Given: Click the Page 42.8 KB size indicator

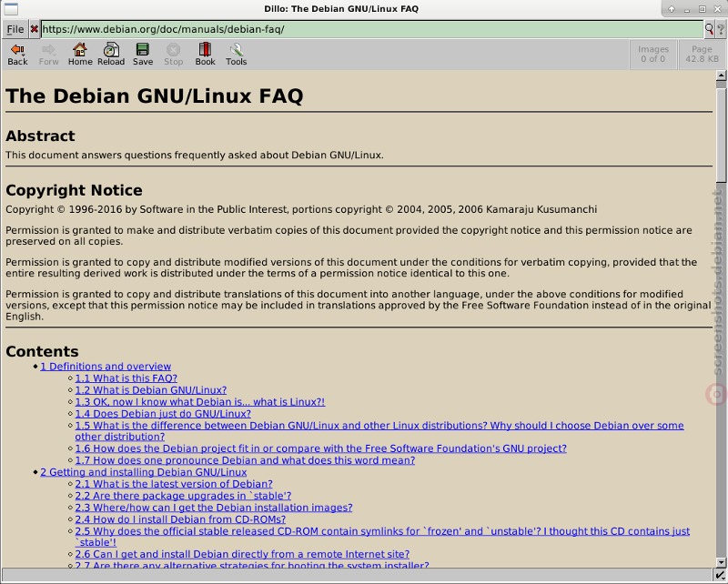Looking at the screenshot, I should [702, 54].
